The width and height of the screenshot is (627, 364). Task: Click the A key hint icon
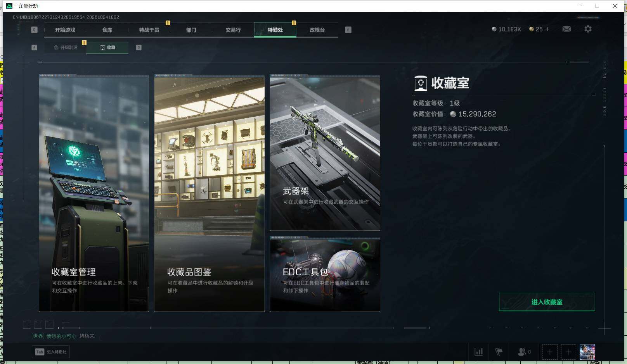pos(34,47)
